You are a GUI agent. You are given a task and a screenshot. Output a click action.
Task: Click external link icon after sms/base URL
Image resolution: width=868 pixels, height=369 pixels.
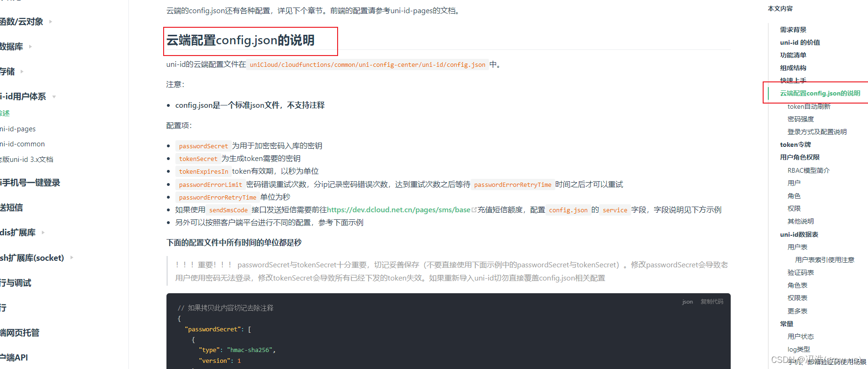474,210
